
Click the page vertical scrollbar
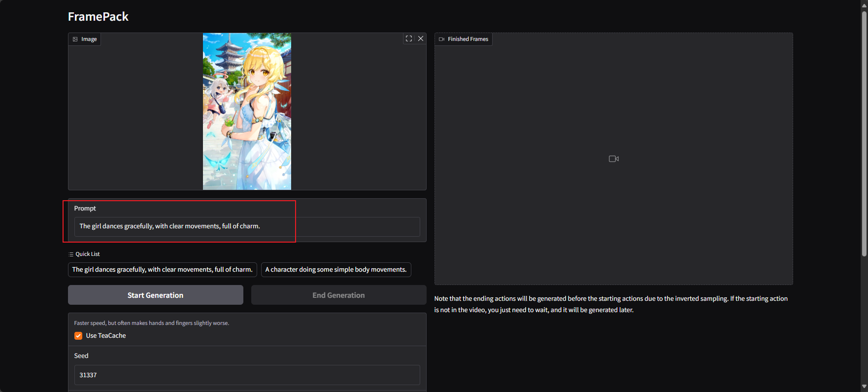(864, 133)
